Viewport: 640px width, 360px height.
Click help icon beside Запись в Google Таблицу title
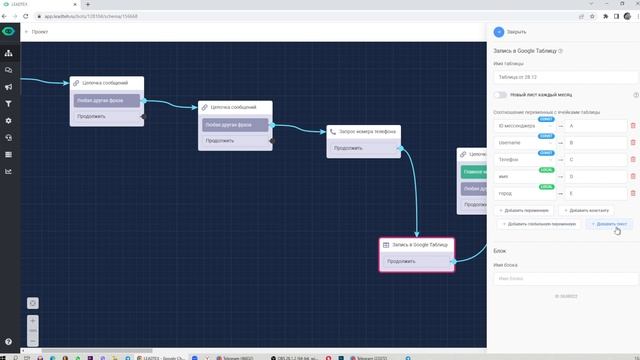coord(561,51)
